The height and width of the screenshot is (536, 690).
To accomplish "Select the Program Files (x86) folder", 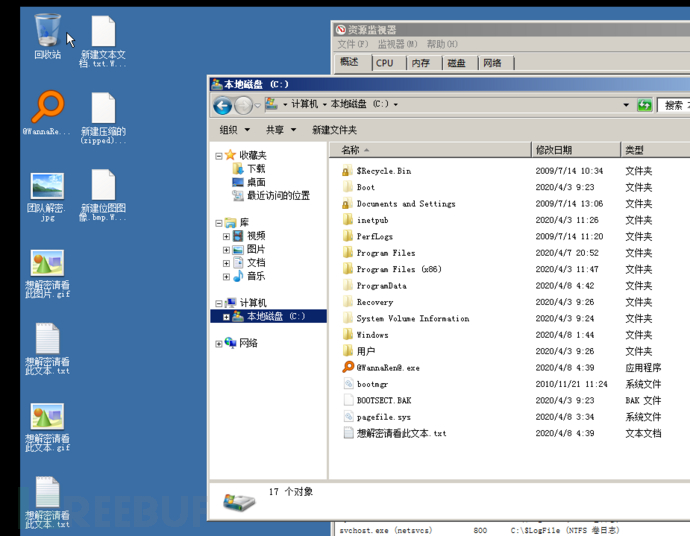I will (x=398, y=270).
